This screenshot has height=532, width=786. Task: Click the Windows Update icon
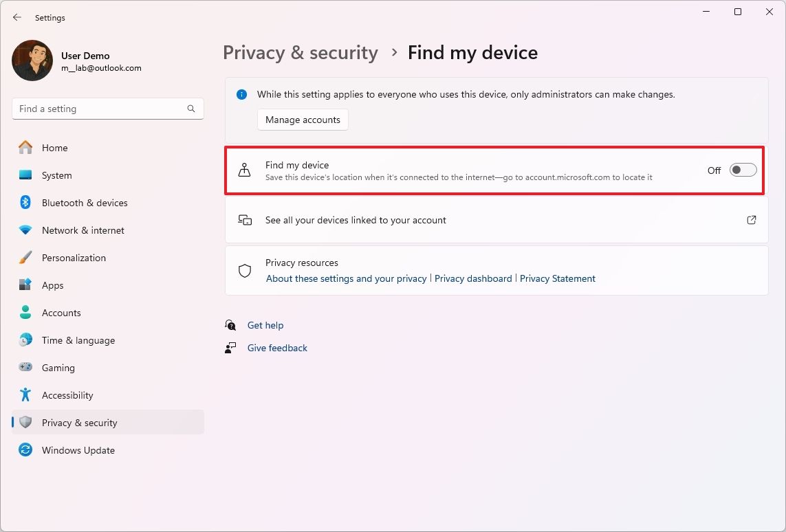pos(25,450)
